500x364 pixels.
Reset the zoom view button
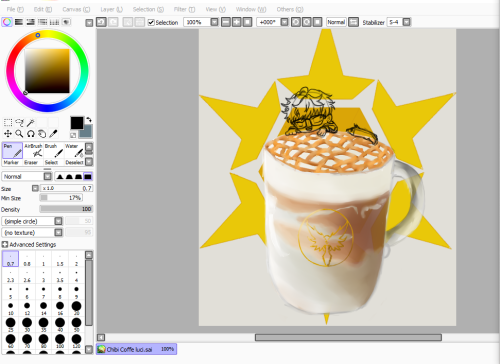click(247, 22)
